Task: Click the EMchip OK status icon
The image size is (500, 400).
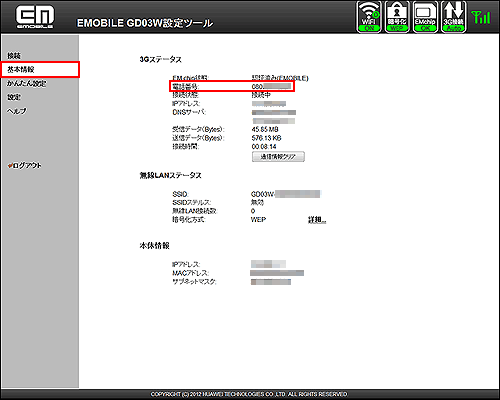Action: pyautogui.click(x=425, y=17)
